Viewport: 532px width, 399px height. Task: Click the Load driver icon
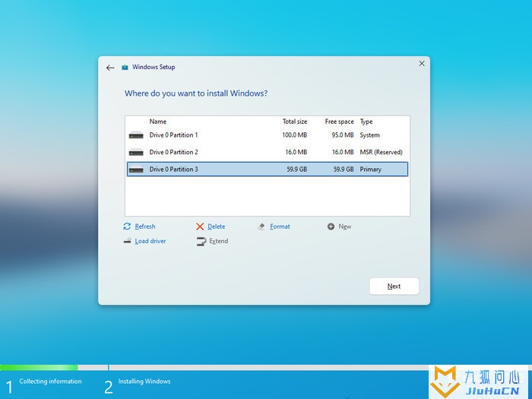(127, 241)
